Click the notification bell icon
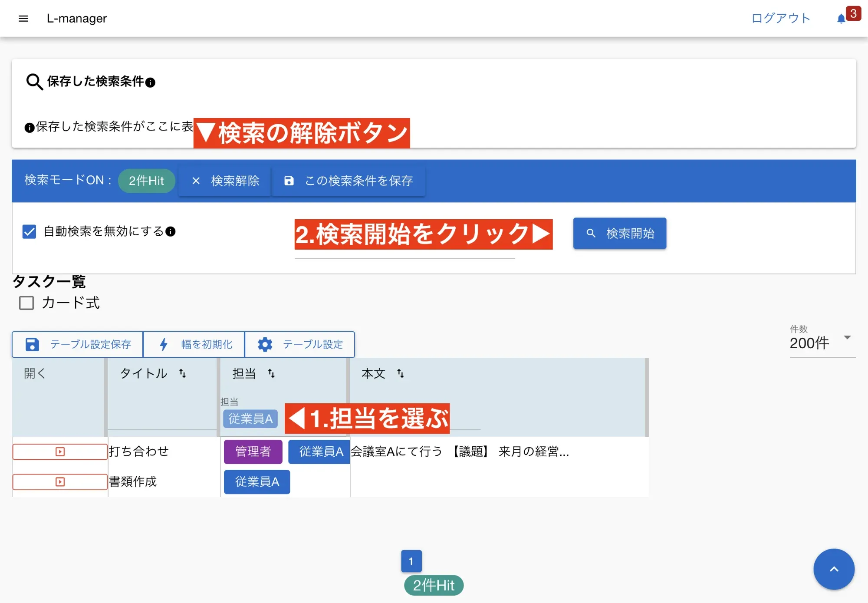This screenshot has height=603, width=868. (841, 19)
